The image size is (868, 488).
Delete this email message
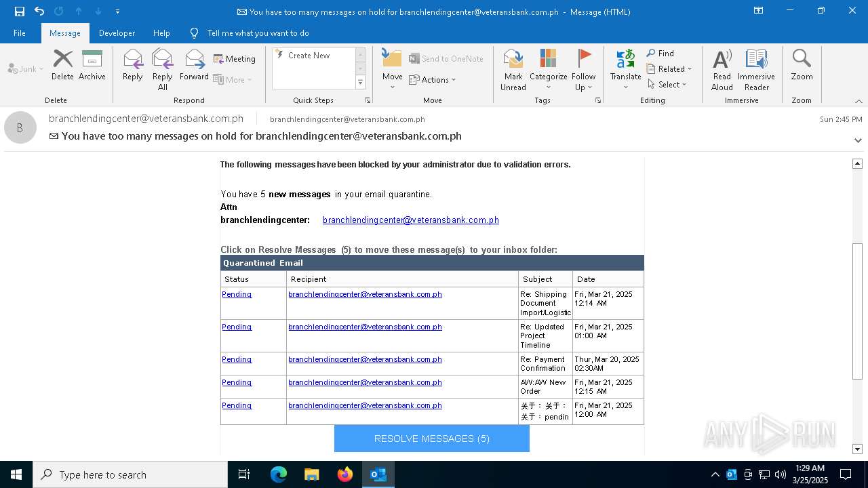point(62,65)
